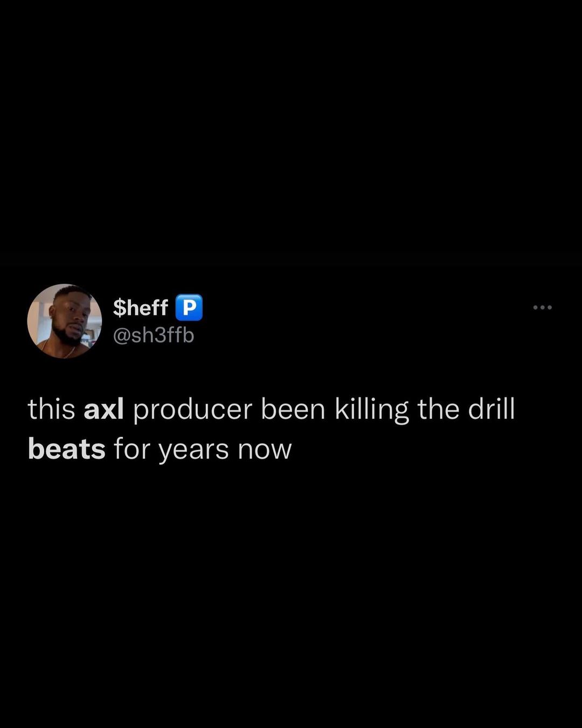Viewport: 582px width, 728px height.
Task: Click the blue P badge icon
Action: [x=189, y=307]
